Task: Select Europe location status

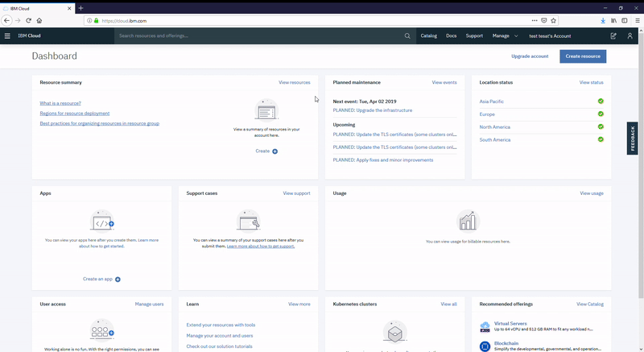Action: tap(487, 114)
